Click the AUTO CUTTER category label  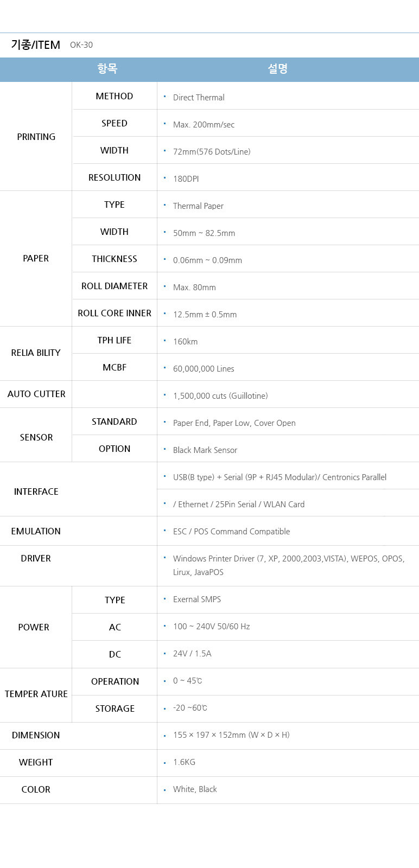tap(36, 394)
